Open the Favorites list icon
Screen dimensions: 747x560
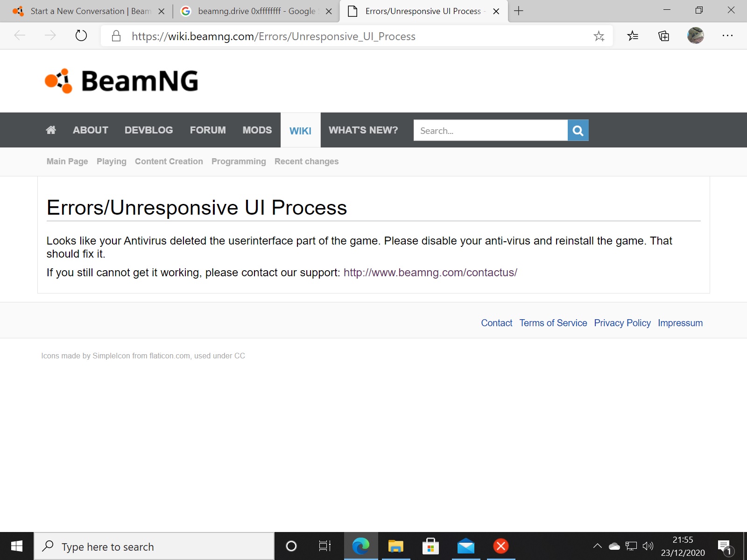pyautogui.click(x=633, y=35)
